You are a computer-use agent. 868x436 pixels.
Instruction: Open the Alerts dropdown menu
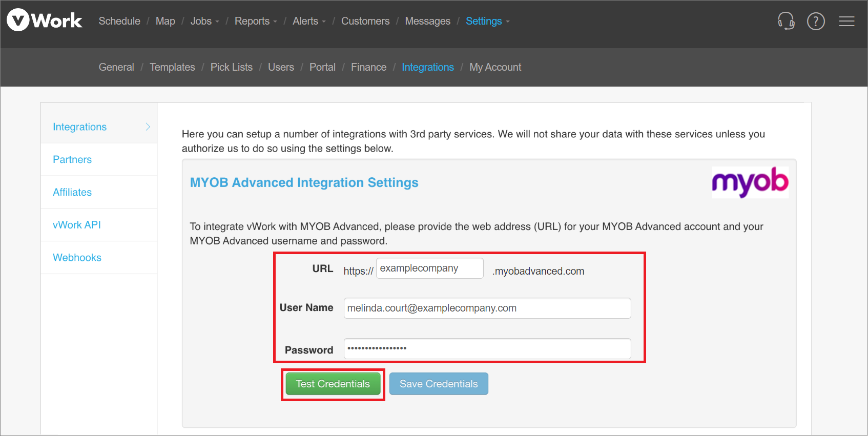coord(309,21)
